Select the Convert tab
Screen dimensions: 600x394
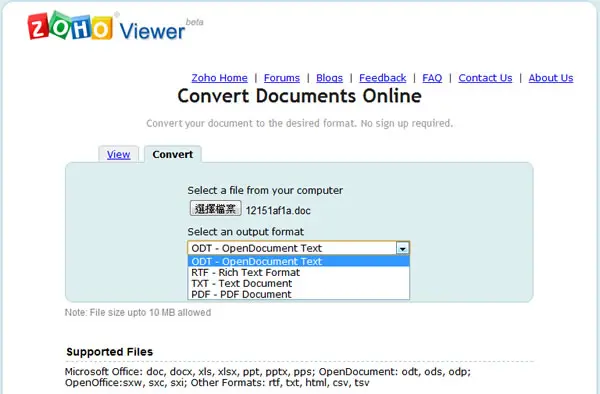(x=173, y=154)
